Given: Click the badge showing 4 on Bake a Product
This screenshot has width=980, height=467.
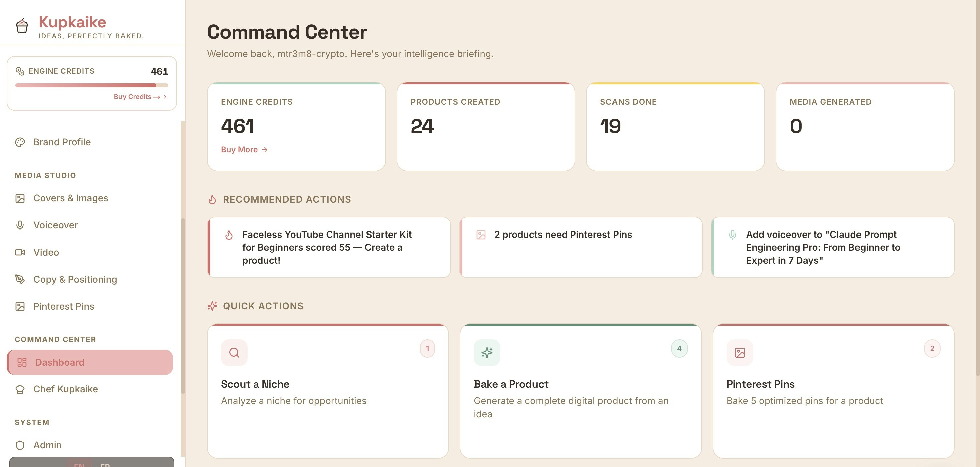Looking at the screenshot, I should click(x=680, y=348).
